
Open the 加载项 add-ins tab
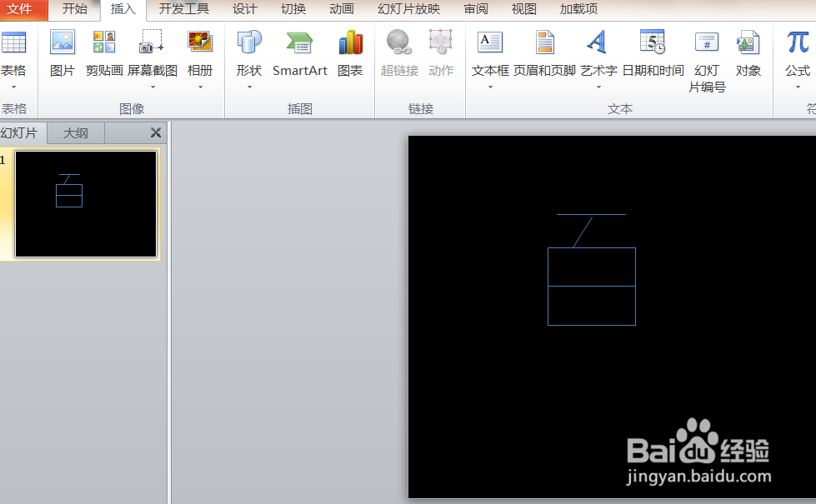point(578,9)
